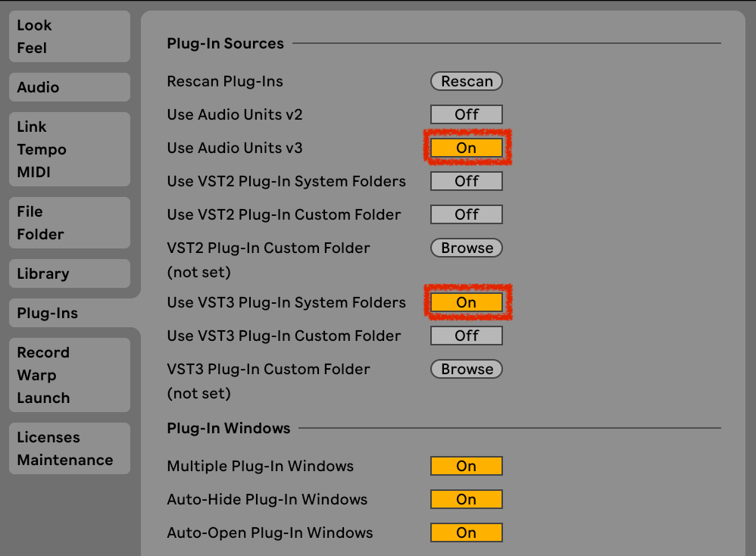Open the Look Feel preferences tab
This screenshot has height=556, width=756.
point(69,36)
